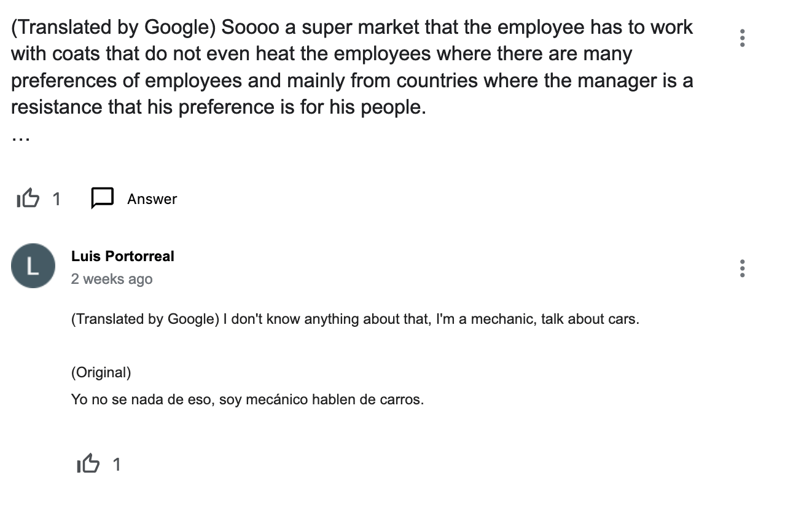Open more options for Luis Portorreal's comment
812x510 pixels.
743,269
